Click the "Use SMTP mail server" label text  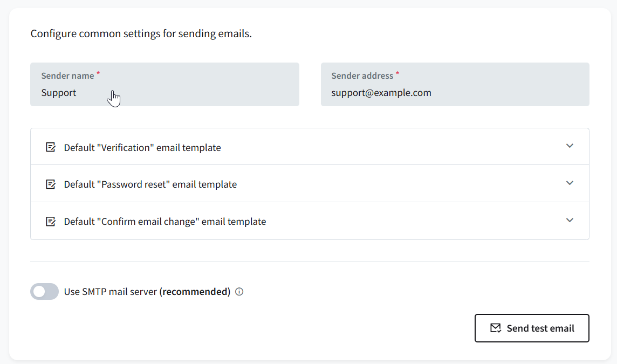coord(111,292)
